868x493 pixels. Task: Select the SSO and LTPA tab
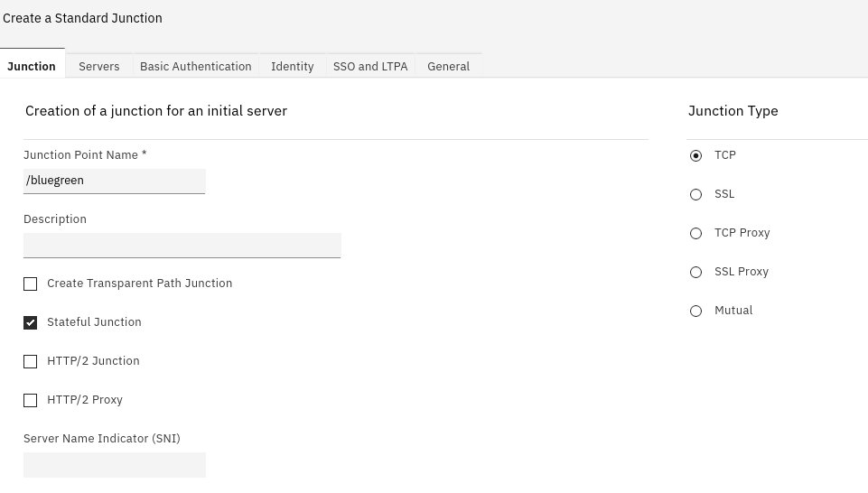pyautogui.click(x=369, y=66)
